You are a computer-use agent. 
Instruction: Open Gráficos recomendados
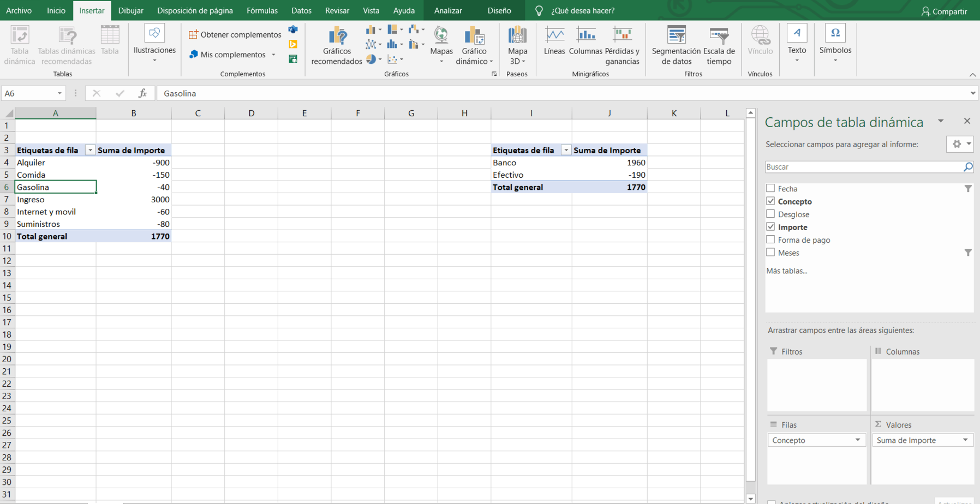point(337,46)
